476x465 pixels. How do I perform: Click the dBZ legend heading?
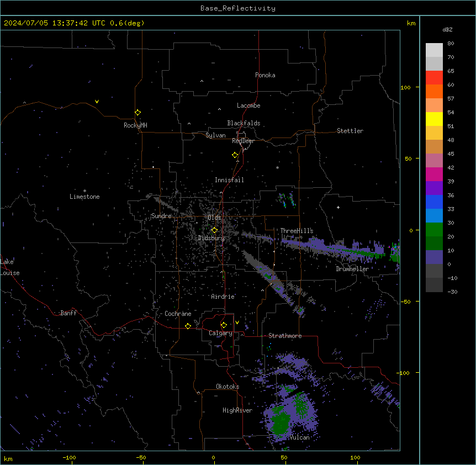click(447, 29)
